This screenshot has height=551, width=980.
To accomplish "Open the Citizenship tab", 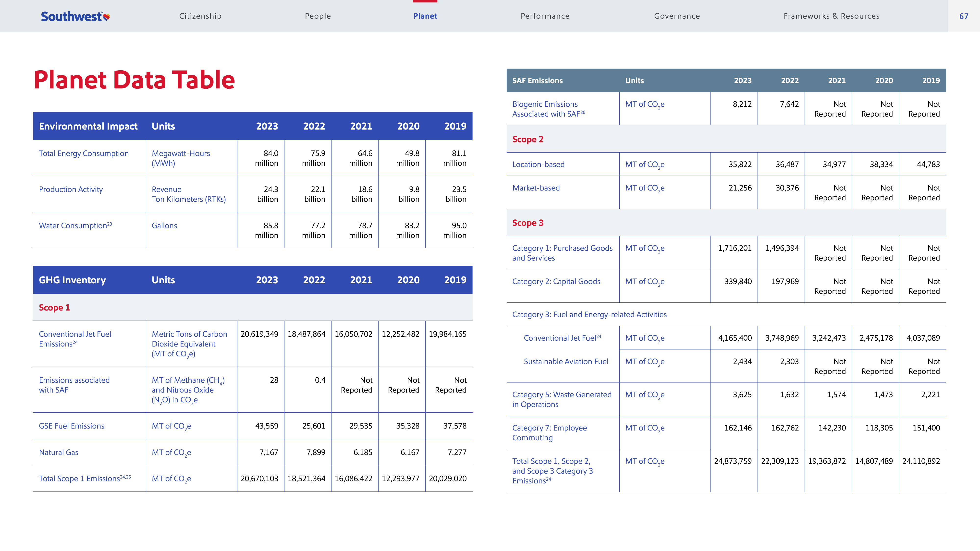I will [200, 16].
